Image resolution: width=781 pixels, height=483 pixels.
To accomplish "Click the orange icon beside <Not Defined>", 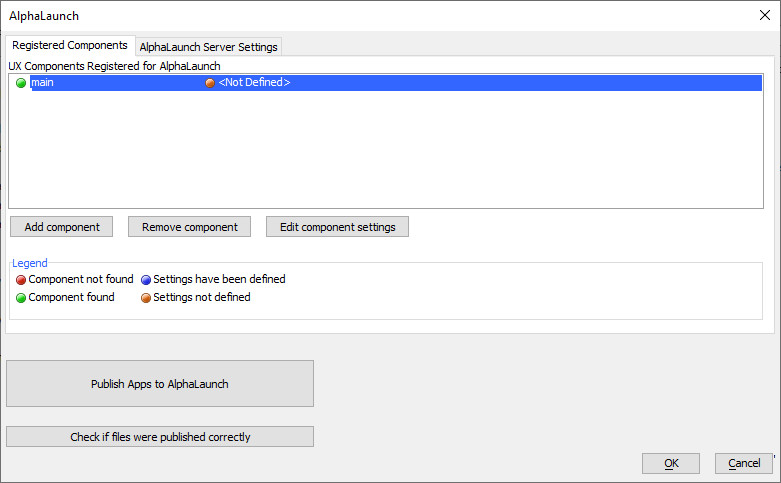I will [x=210, y=83].
